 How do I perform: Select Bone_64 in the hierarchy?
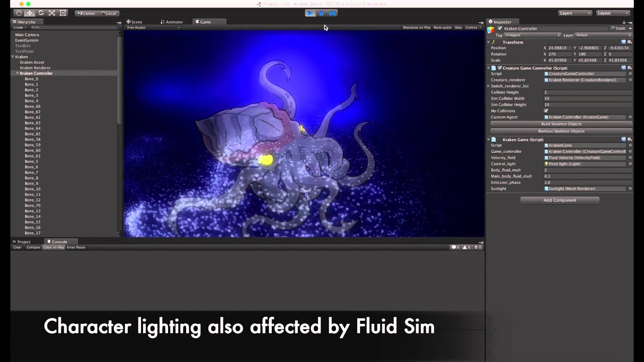(32, 128)
